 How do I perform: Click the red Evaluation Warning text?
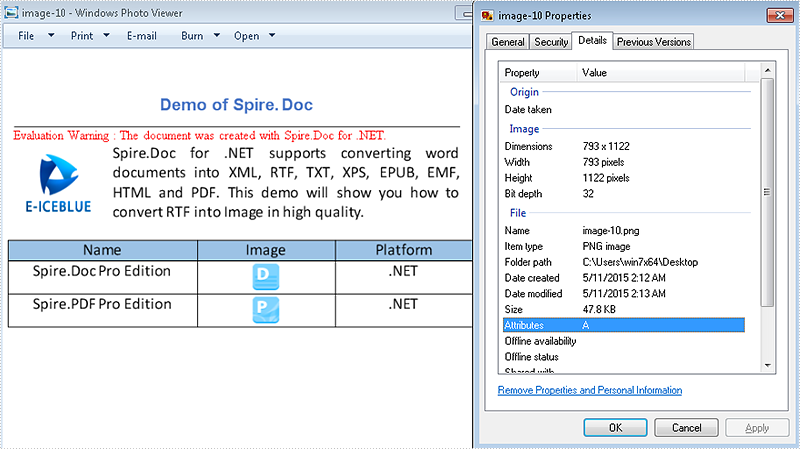pos(199,135)
